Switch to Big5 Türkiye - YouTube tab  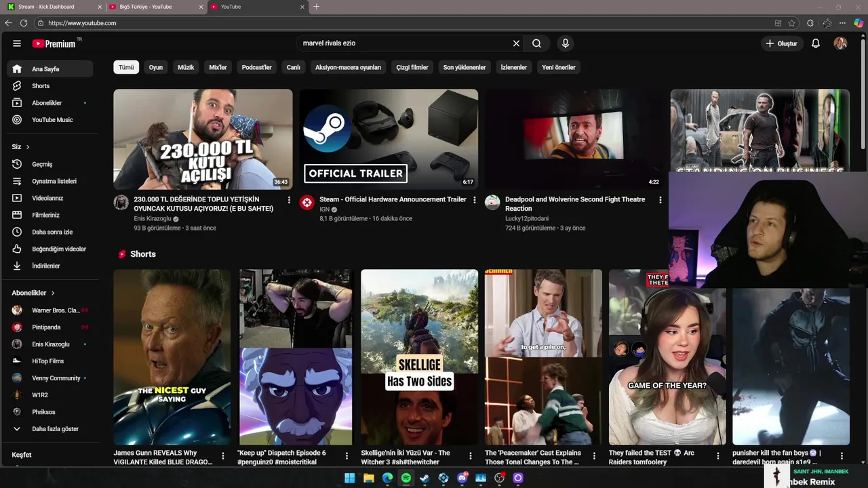[x=155, y=7]
